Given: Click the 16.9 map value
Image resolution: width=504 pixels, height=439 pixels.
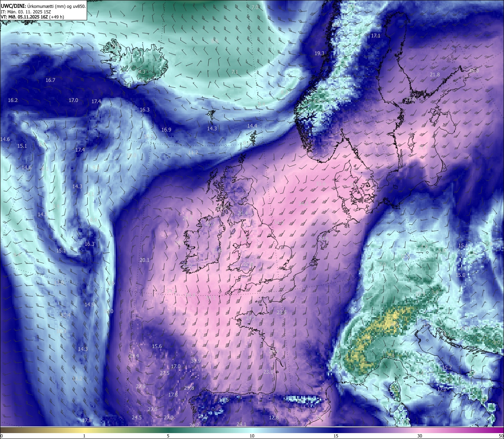Looking at the screenshot, I should [x=166, y=130].
